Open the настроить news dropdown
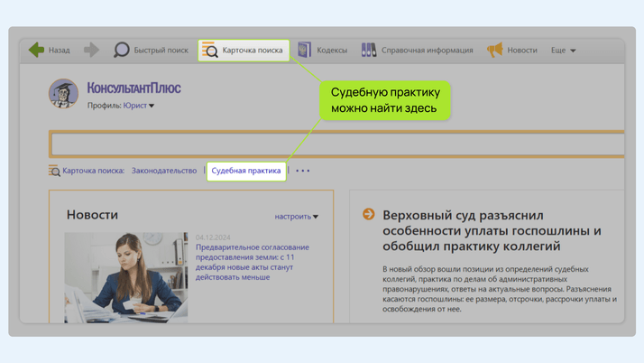Screen dimensions: 644x363 tap(297, 216)
